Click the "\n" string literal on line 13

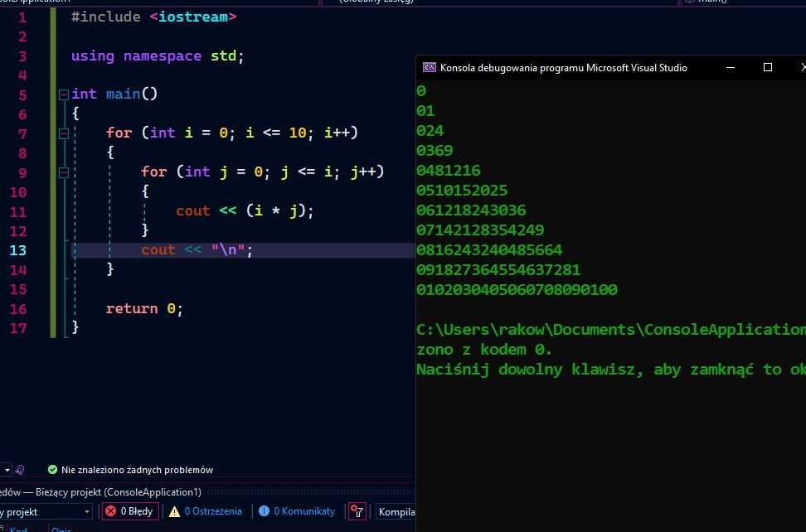coord(228,250)
